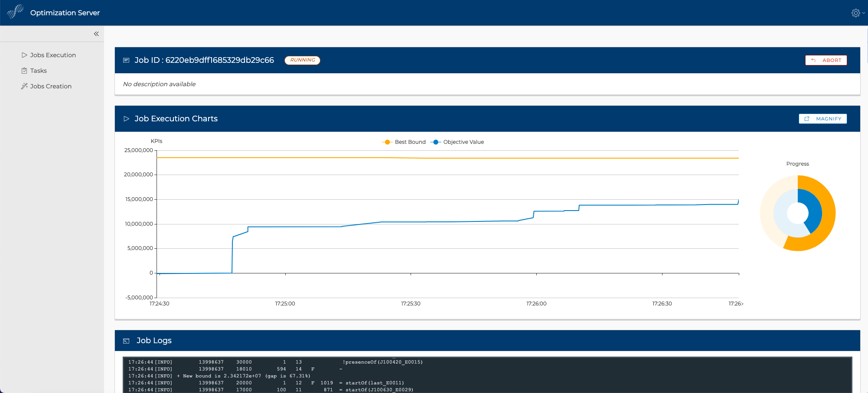Open the chevron dropdown beside the settings gear
868x393 pixels.
pyautogui.click(x=863, y=13)
